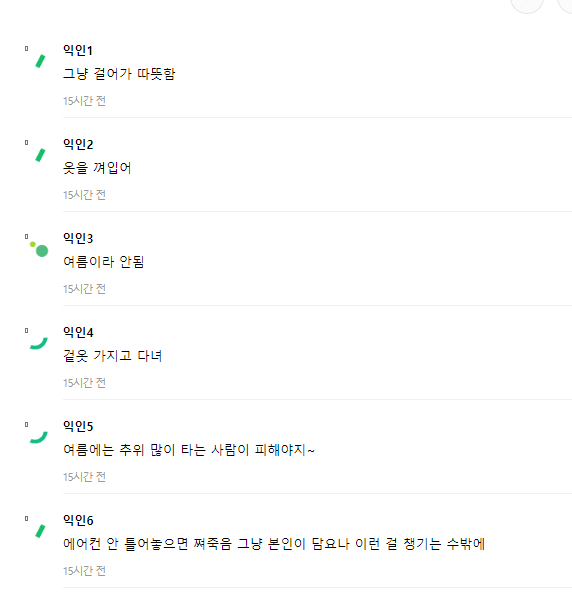The height and width of the screenshot is (593, 572).
Task: Open the 익인1 username link
Action: coord(78,50)
